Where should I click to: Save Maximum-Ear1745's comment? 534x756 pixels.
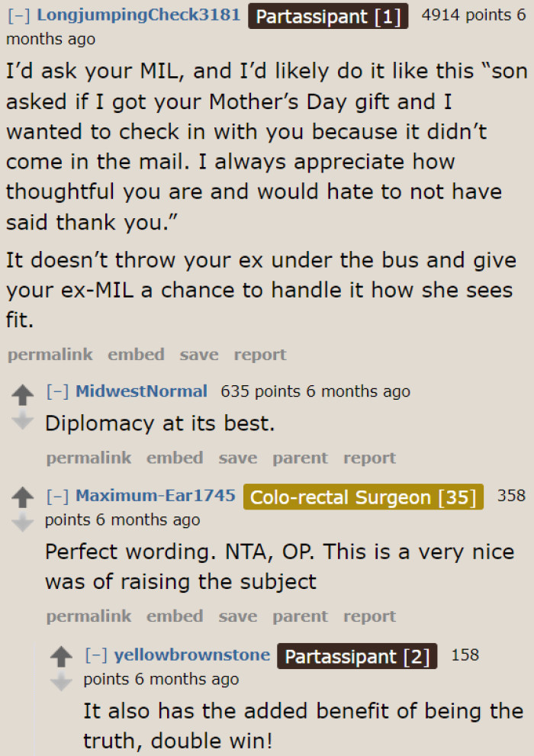point(237,616)
